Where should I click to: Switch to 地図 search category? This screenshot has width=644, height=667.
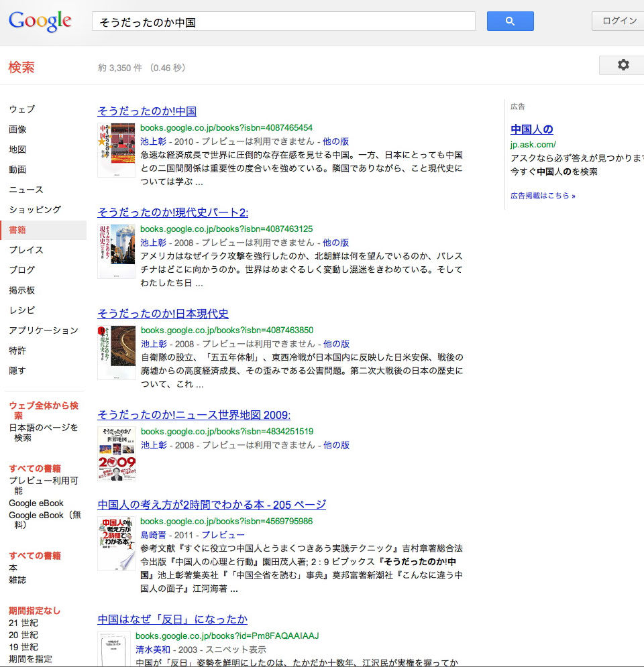coord(17,149)
